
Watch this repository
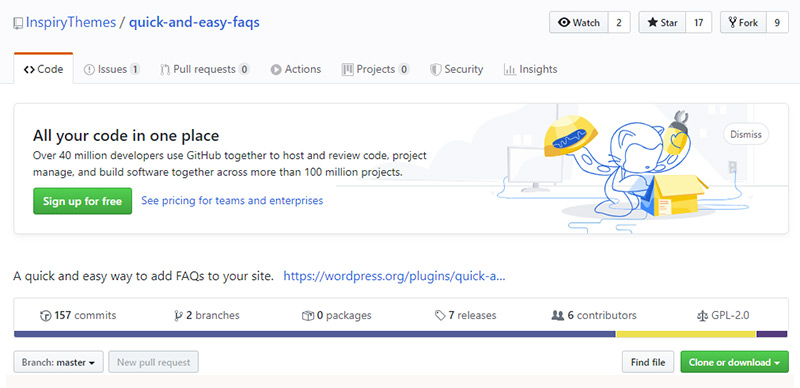click(579, 22)
